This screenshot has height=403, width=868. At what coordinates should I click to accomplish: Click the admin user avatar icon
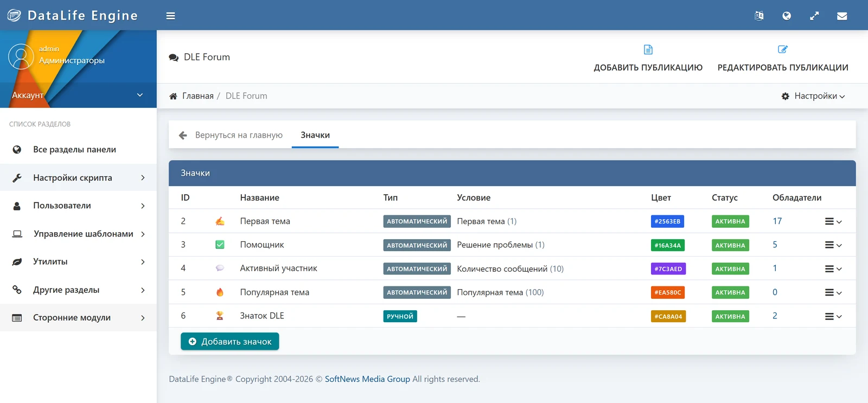pyautogui.click(x=21, y=56)
